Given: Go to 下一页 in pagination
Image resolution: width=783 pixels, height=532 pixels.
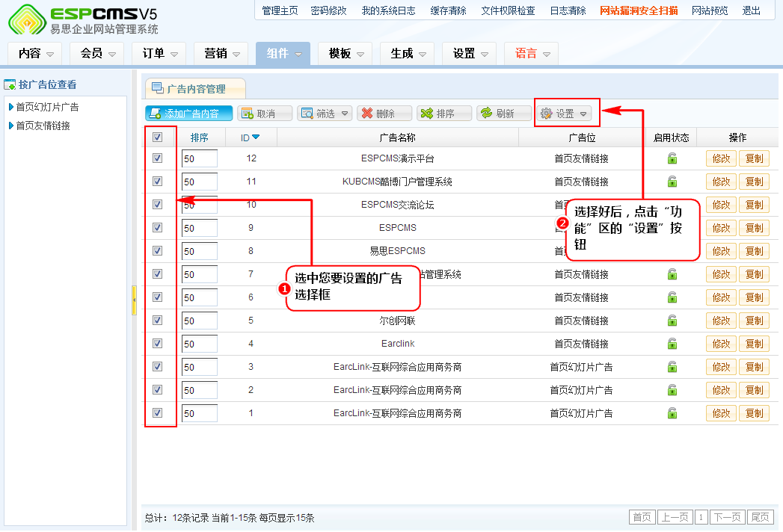Looking at the screenshot, I should [x=727, y=517].
